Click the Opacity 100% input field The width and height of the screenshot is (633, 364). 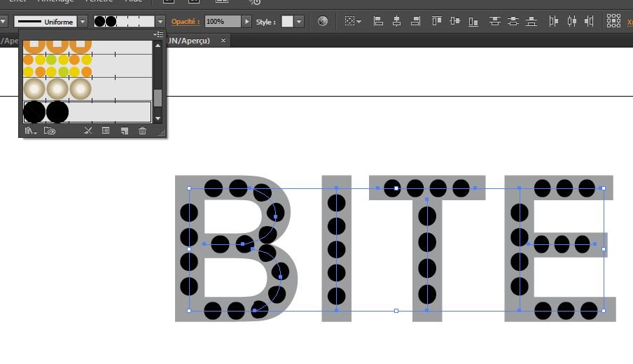(222, 22)
